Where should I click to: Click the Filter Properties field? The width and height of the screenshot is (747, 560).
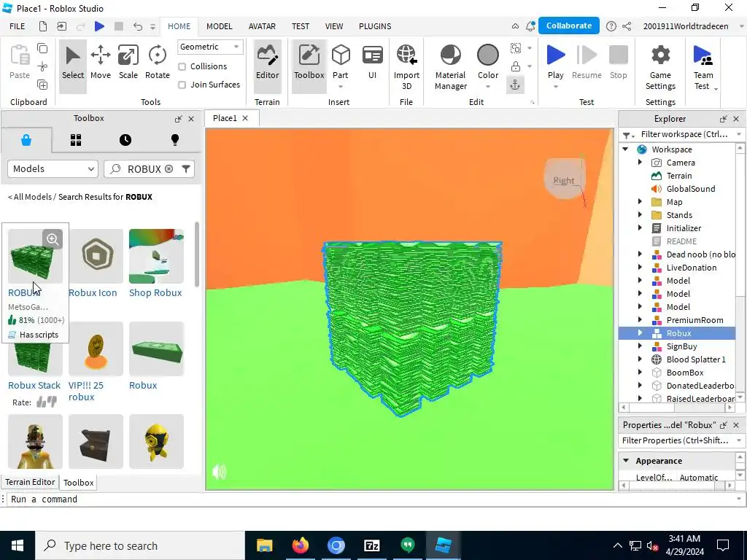tap(681, 440)
